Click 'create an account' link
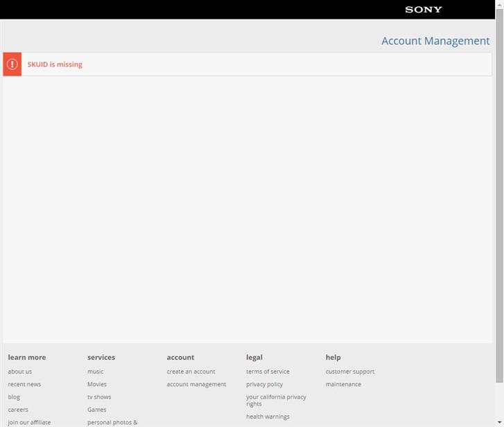The width and height of the screenshot is (504, 427). [191, 372]
